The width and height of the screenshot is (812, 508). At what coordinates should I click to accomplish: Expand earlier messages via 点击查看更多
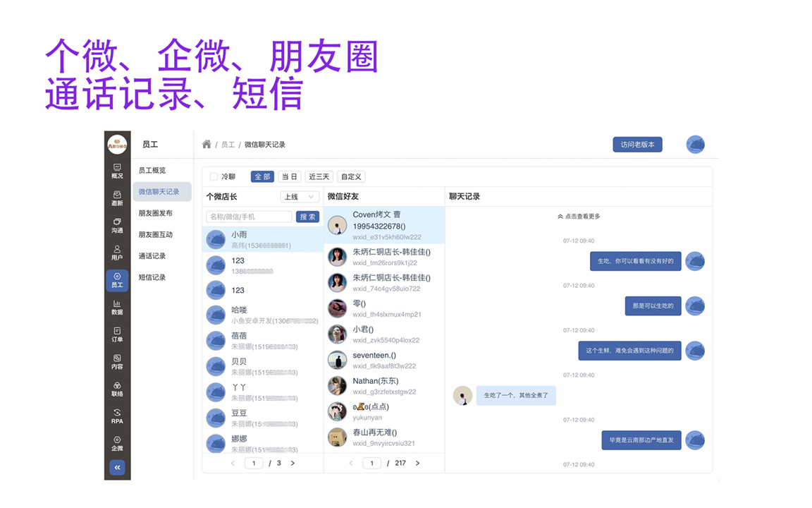click(579, 217)
